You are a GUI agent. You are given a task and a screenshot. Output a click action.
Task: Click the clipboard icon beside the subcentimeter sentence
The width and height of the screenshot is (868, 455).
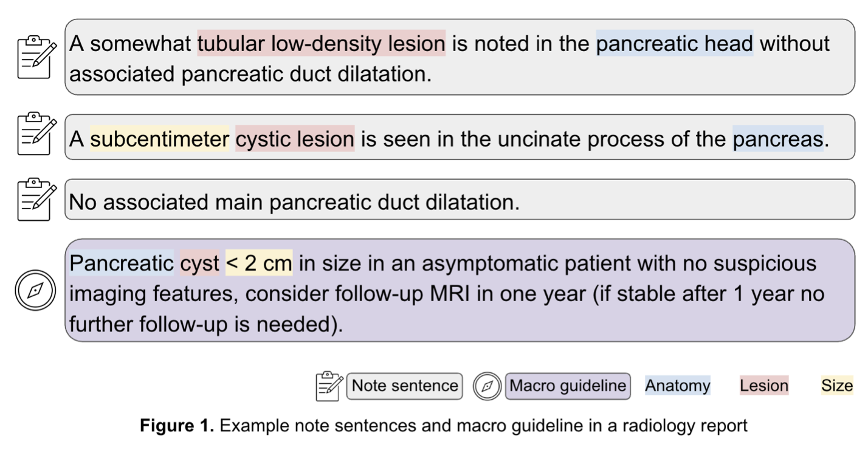pyautogui.click(x=36, y=134)
